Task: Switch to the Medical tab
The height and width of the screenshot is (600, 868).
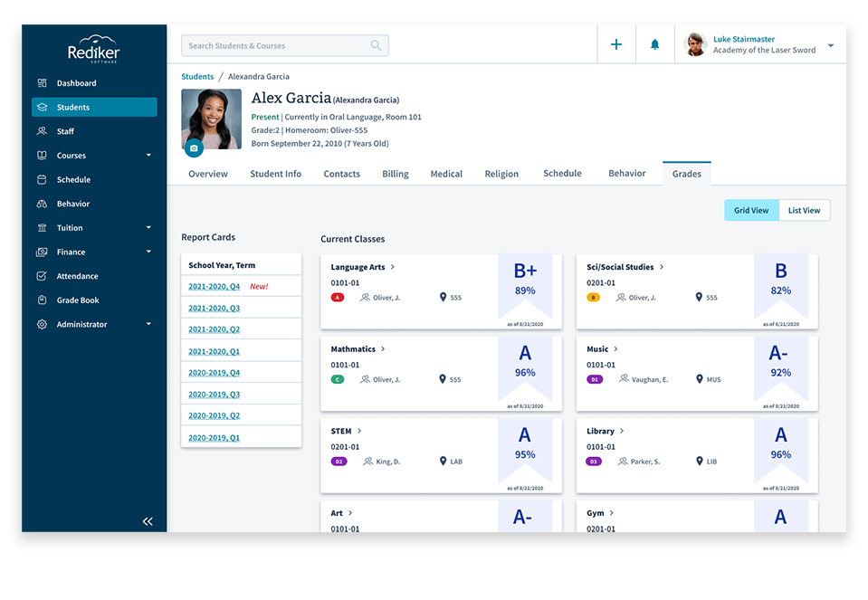Action: (x=446, y=174)
